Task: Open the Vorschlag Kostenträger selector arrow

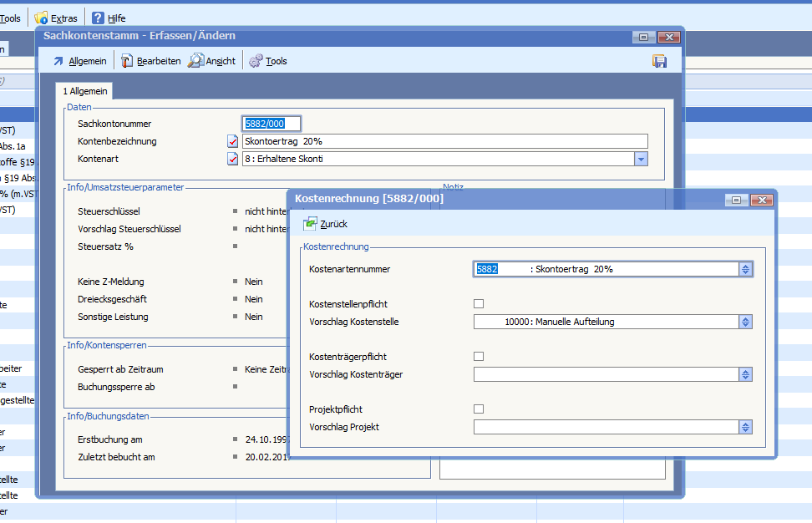Action: pyautogui.click(x=746, y=375)
